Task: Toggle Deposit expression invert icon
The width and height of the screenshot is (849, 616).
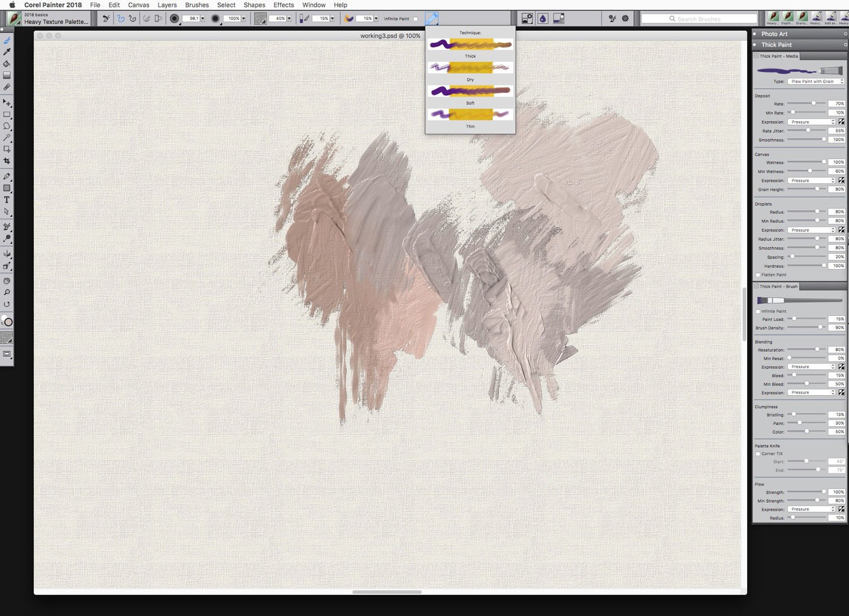Action: (x=842, y=122)
